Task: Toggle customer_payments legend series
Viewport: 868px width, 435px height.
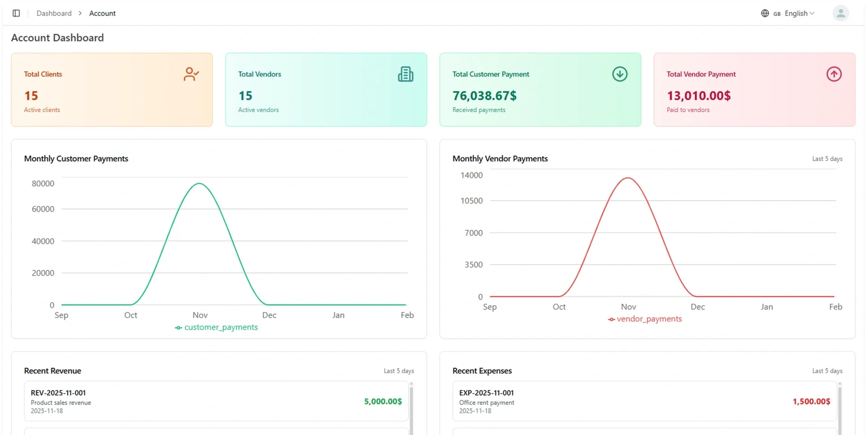Action: pyautogui.click(x=216, y=327)
